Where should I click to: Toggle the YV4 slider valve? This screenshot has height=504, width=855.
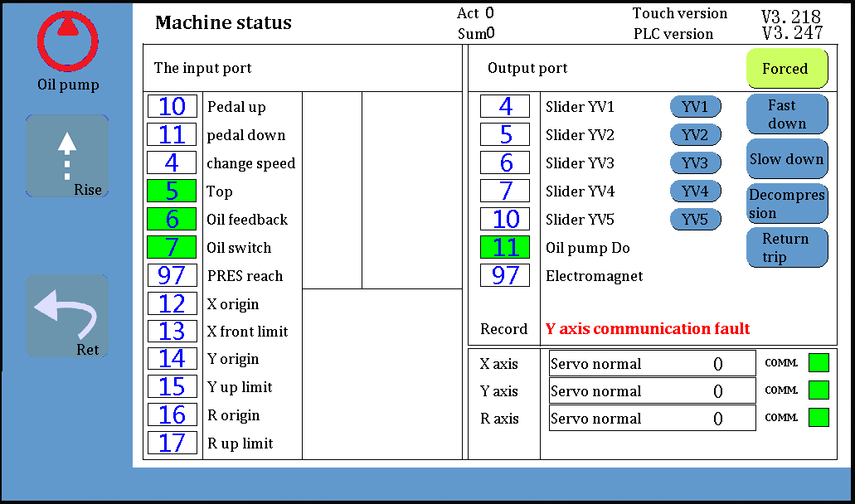click(x=695, y=191)
